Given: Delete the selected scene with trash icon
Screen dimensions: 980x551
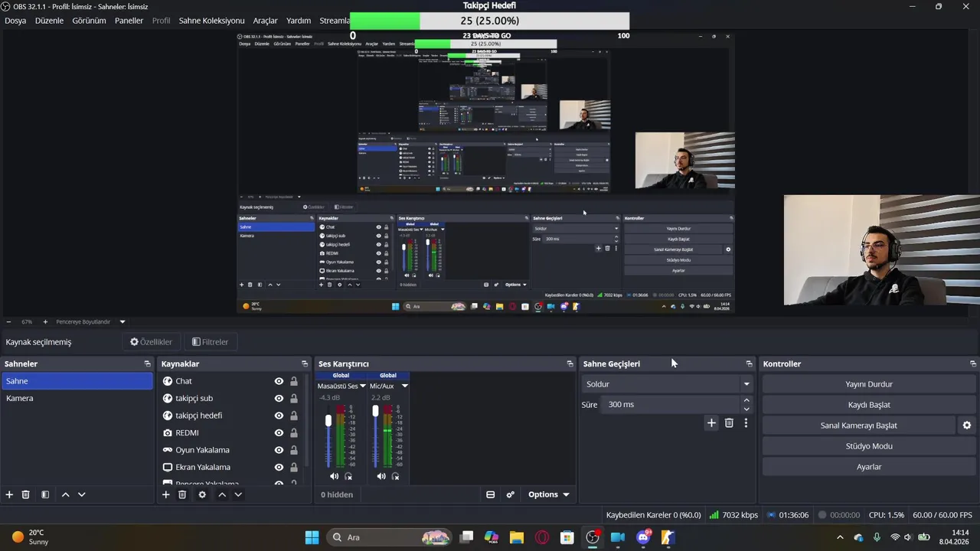Looking at the screenshot, I should click(x=25, y=494).
